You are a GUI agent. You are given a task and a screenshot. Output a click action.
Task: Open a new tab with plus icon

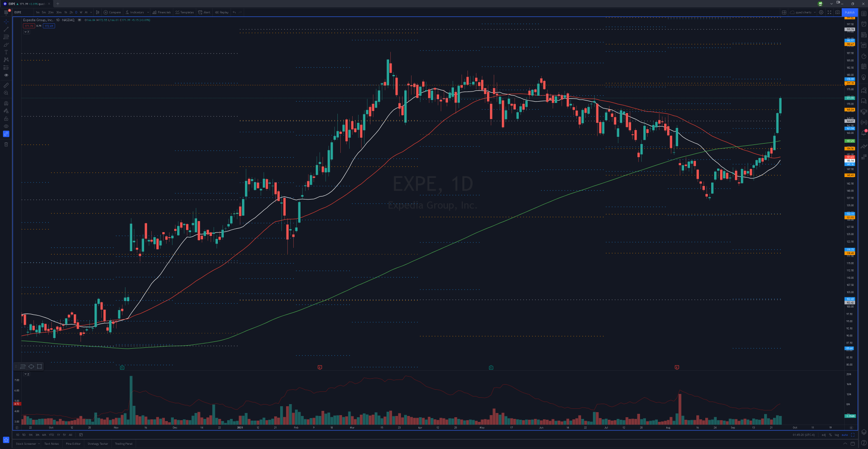click(x=58, y=4)
